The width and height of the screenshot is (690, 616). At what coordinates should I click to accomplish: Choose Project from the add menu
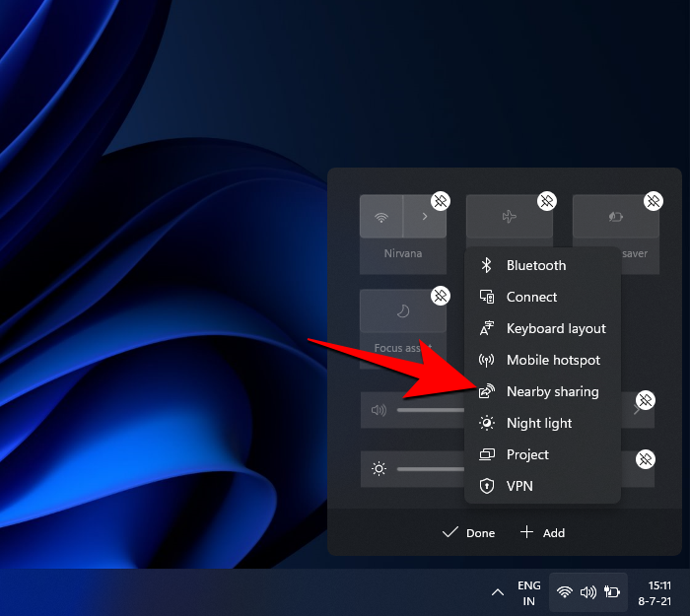(x=527, y=454)
